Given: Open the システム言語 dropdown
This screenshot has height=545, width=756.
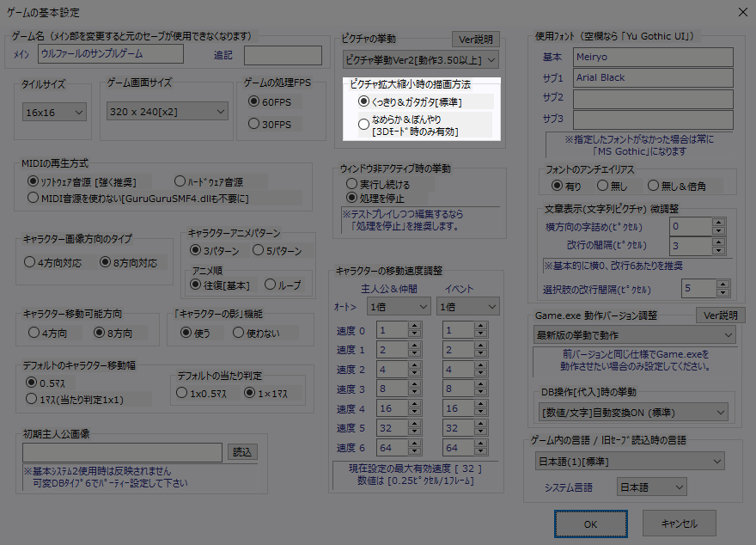Looking at the screenshot, I should pyautogui.click(x=651, y=487).
